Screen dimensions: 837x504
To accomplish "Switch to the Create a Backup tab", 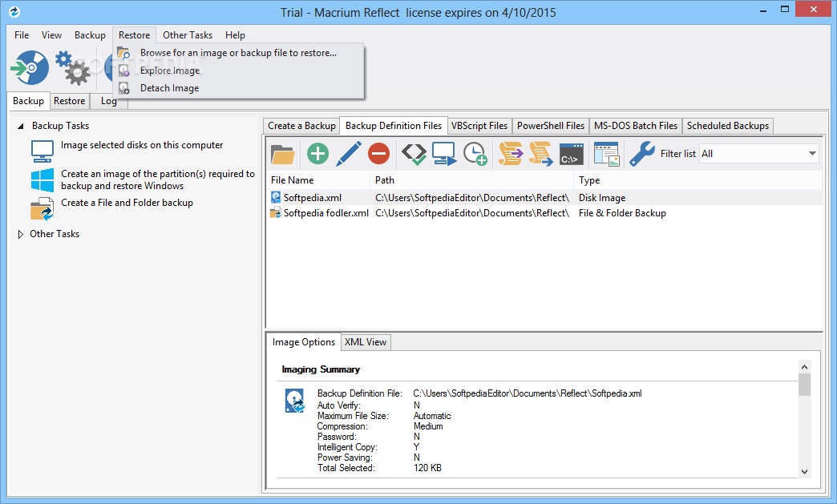I will [301, 126].
